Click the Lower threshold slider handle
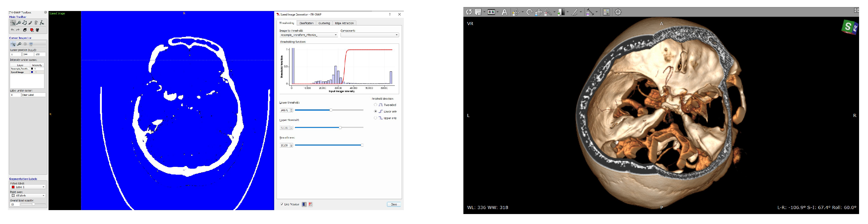The width and height of the screenshot is (868, 224). (331, 110)
